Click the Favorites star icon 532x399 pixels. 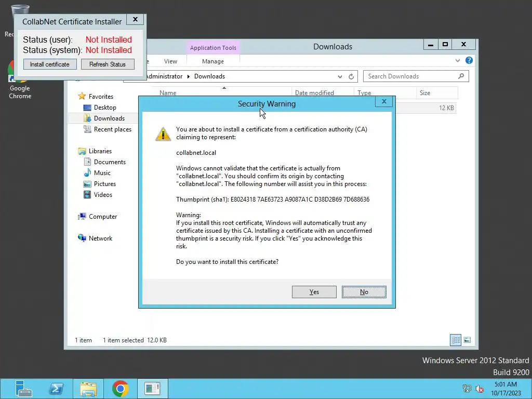coord(82,96)
